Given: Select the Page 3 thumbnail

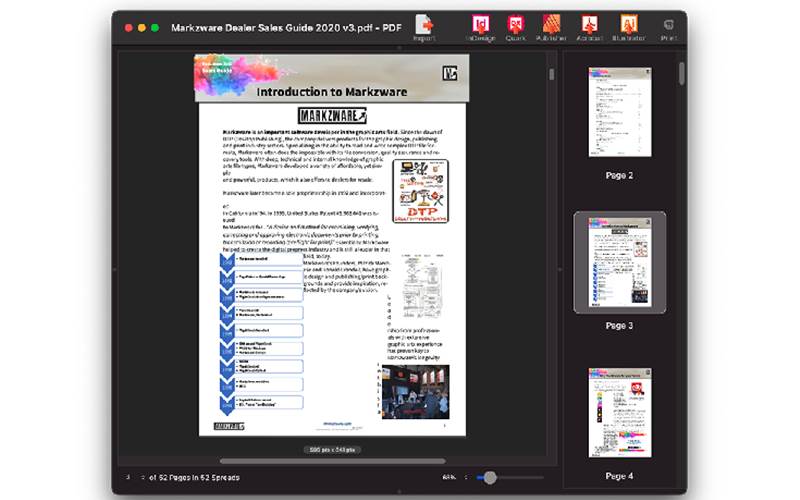Looking at the screenshot, I should tap(619, 262).
